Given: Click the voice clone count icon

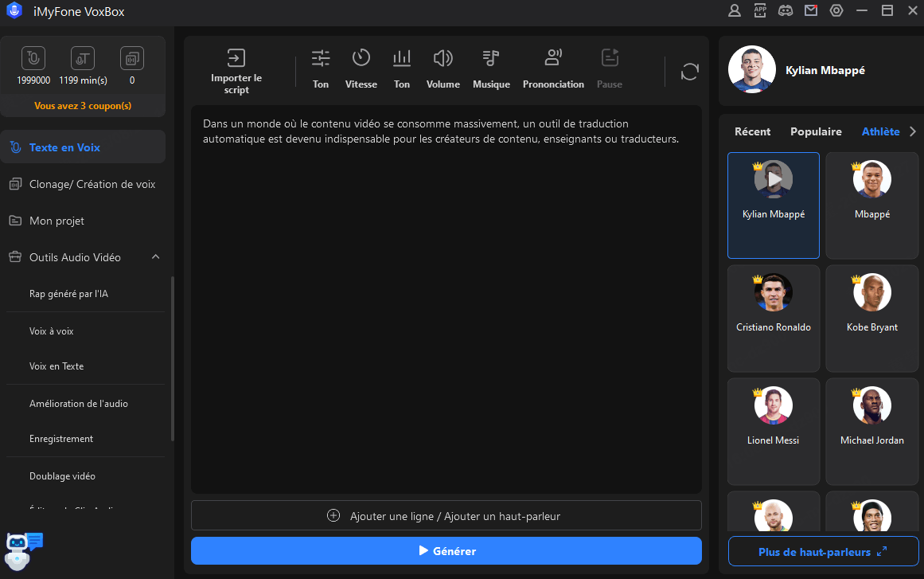Looking at the screenshot, I should [132, 58].
